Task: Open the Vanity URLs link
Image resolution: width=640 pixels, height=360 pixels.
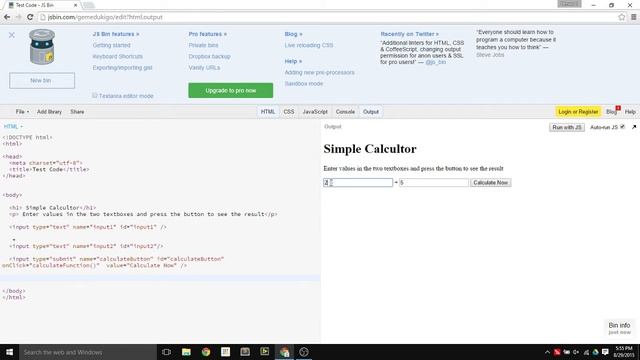Action: tap(204, 68)
